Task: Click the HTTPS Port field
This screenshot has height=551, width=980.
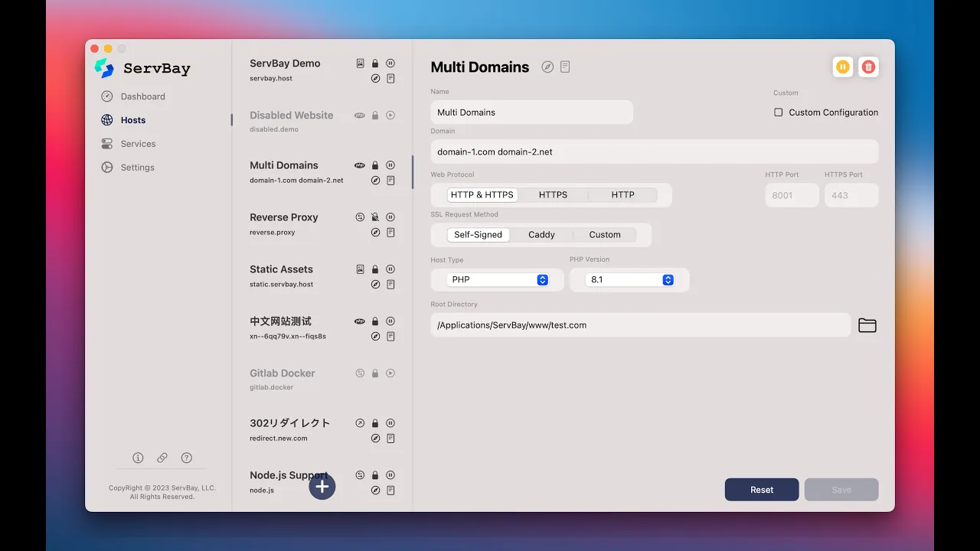Action: (851, 195)
